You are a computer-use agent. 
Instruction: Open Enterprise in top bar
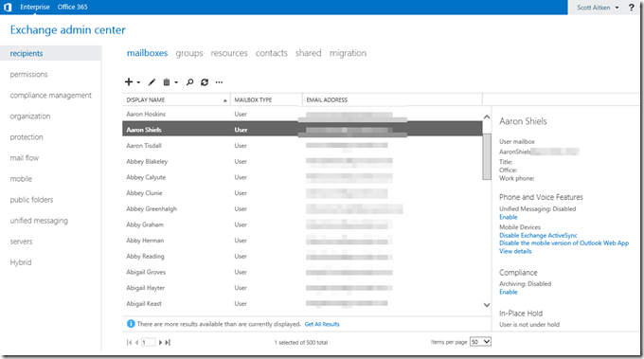(x=35, y=7)
